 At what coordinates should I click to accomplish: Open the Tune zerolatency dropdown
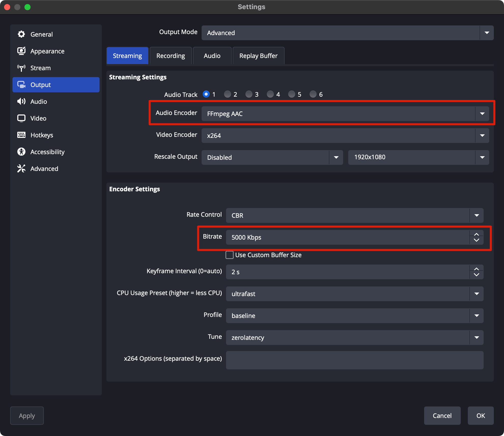pyautogui.click(x=355, y=337)
